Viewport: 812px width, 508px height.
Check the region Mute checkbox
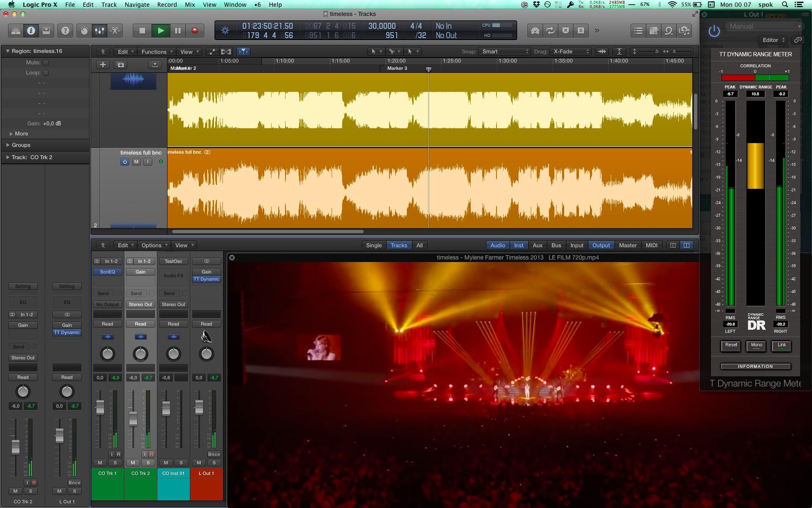46,62
